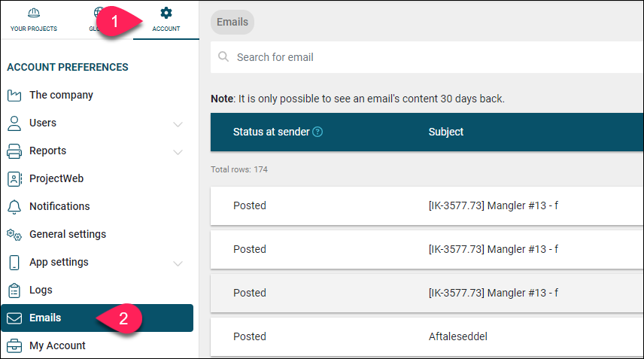Click the Reports printer icon
This screenshot has height=359, width=644.
14,151
